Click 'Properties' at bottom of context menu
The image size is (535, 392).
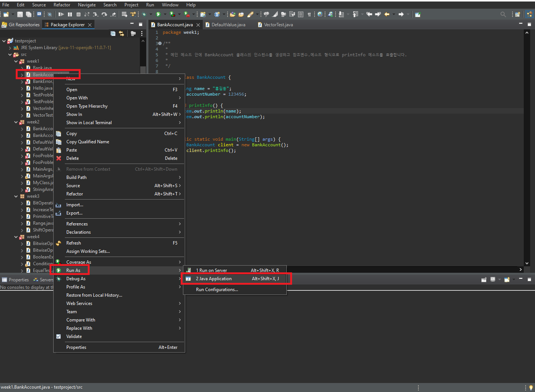[119, 347]
